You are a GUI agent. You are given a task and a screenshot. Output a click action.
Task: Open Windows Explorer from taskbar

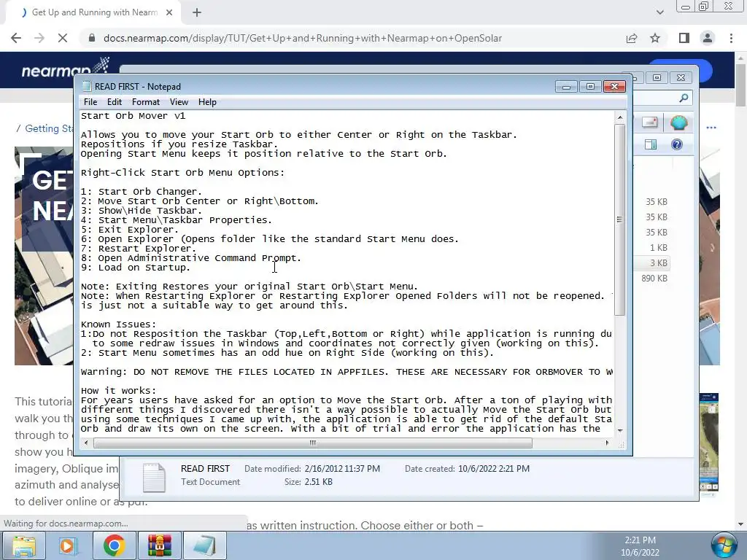coord(24,545)
